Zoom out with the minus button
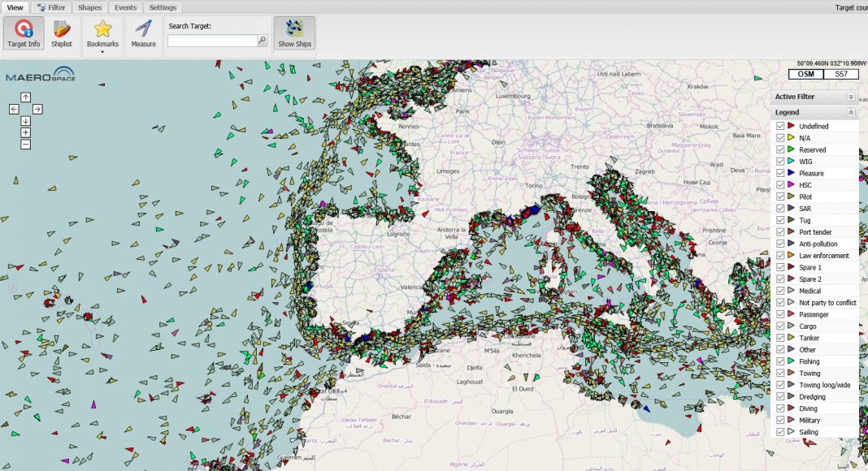 pos(25,144)
